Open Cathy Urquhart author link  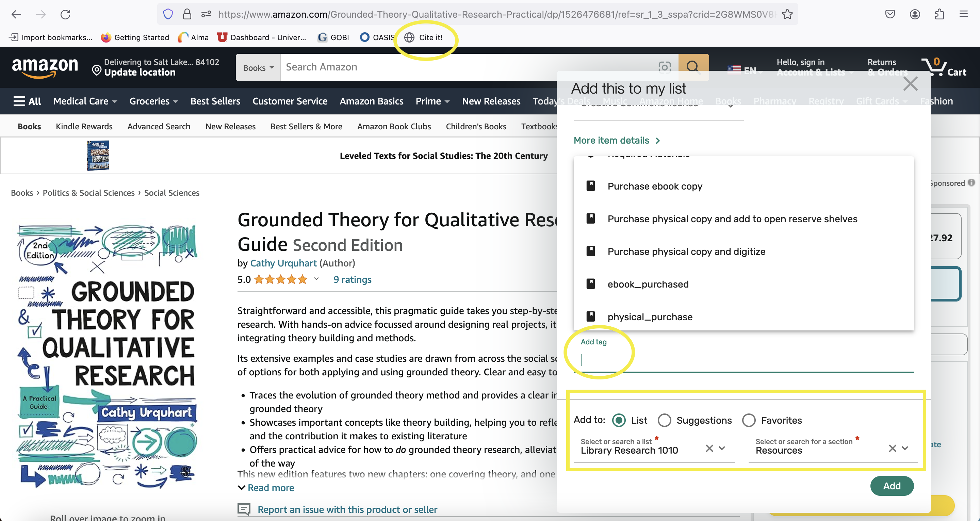click(283, 263)
